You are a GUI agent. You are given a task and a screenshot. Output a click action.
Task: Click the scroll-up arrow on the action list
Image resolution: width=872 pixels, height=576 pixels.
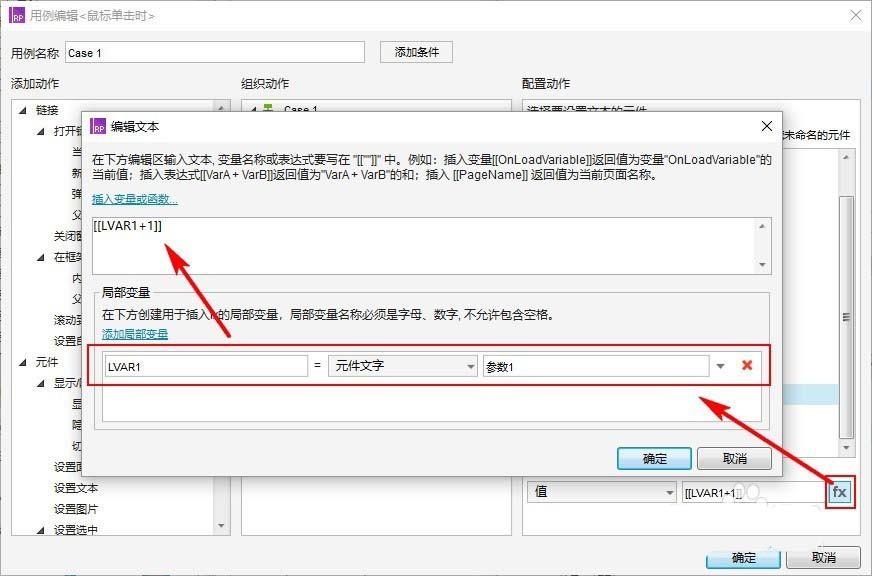[221, 106]
